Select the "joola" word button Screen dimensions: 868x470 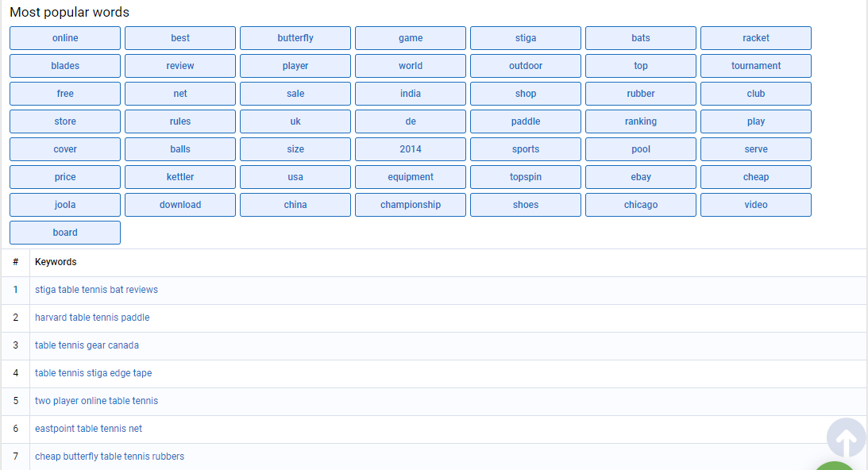pos(65,205)
